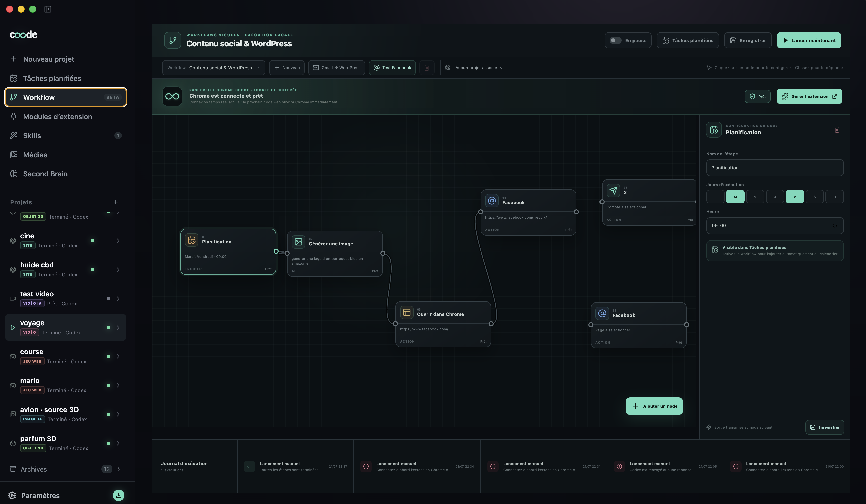Open Médias in the sidebar
This screenshot has height=504, width=866.
coord(66,155)
